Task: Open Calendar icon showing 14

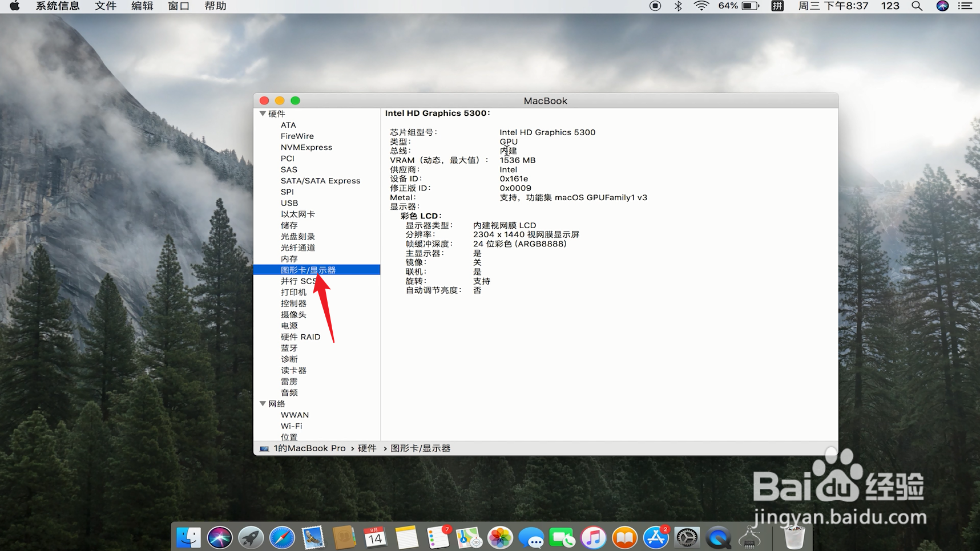Action: point(375,537)
